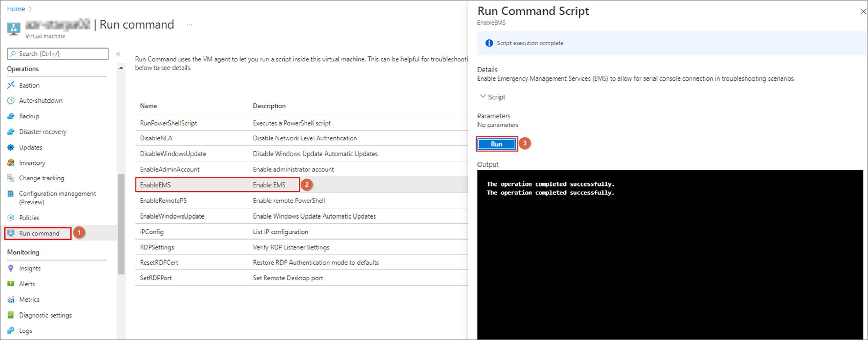Select the IPConfig command row
868x340 pixels.
(x=301, y=232)
